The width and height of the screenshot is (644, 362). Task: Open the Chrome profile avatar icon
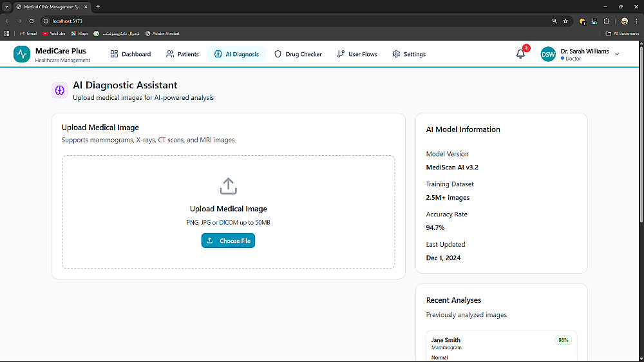(x=624, y=21)
